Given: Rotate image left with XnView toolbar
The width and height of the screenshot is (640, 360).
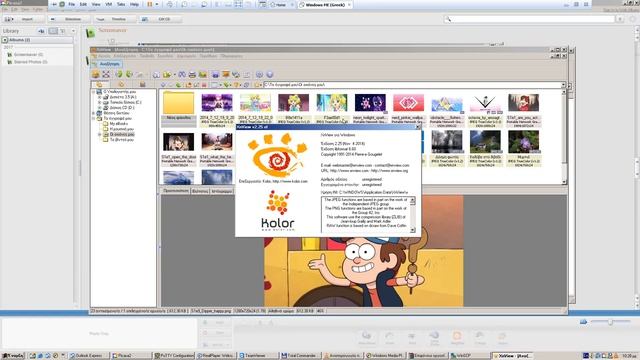Looking at the screenshot, I should [119, 74].
